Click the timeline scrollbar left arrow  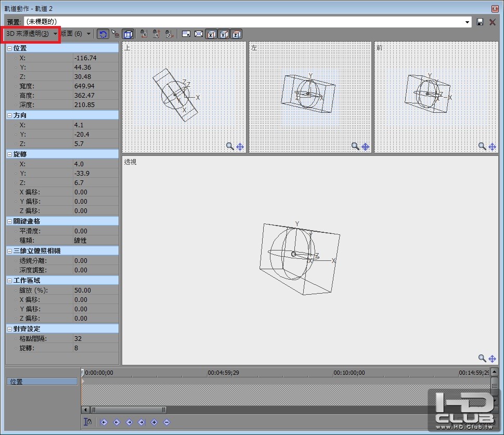pyautogui.click(x=85, y=410)
